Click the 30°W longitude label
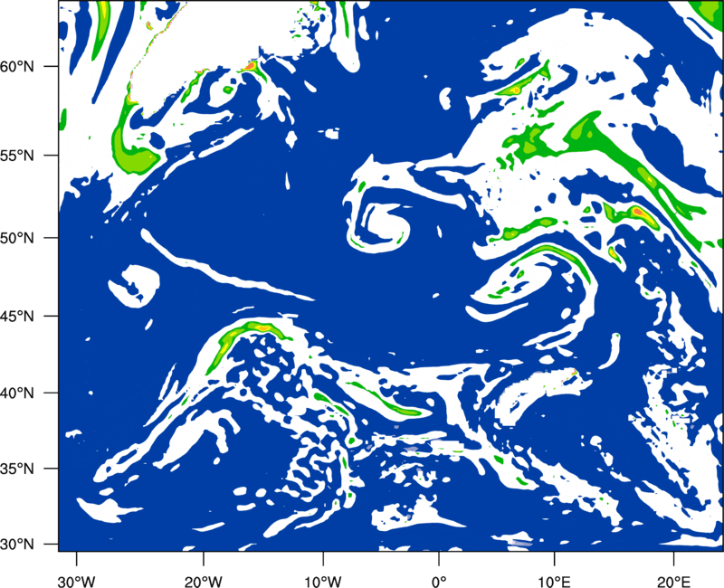The image size is (724, 588). [x=77, y=582]
